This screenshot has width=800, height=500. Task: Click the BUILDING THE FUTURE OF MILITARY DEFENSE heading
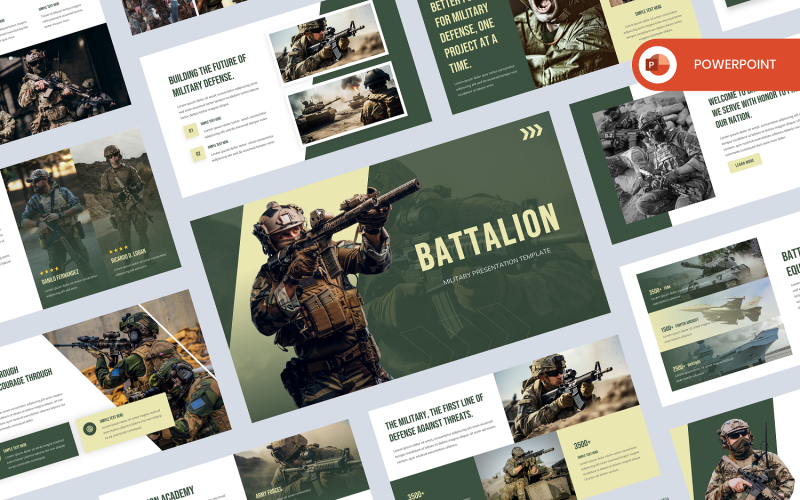click(x=208, y=75)
